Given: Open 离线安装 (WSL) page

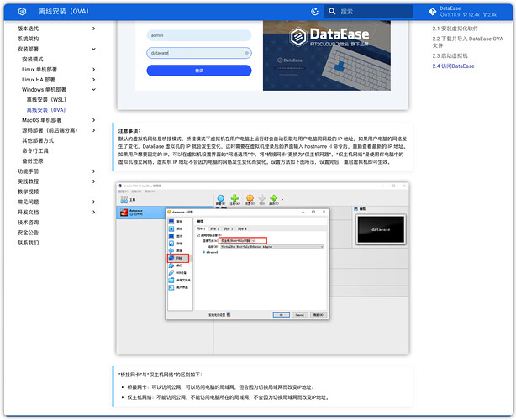Looking at the screenshot, I should [x=46, y=100].
